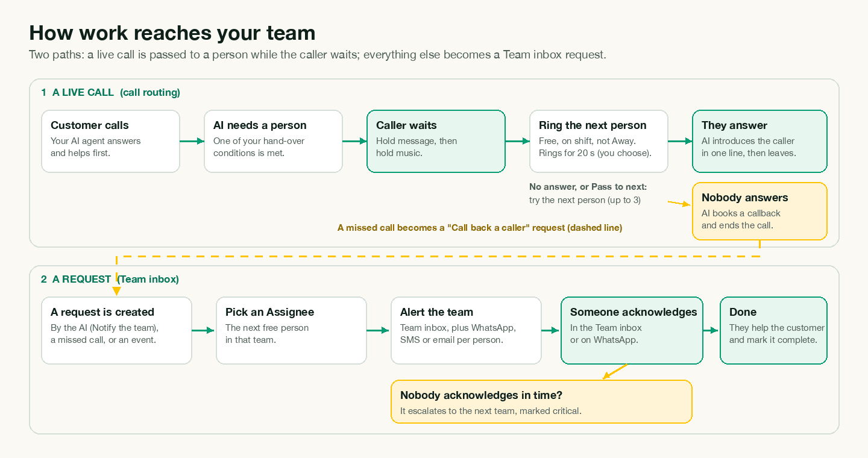Click "try the next person (up to 3)" text
The height and width of the screenshot is (458, 868).
(x=585, y=199)
